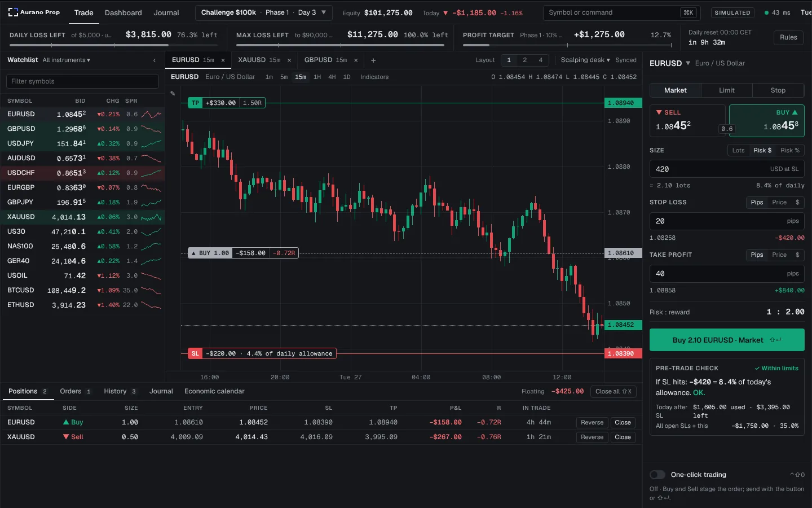Switch size mode to Risk %

click(x=790, y=150)
